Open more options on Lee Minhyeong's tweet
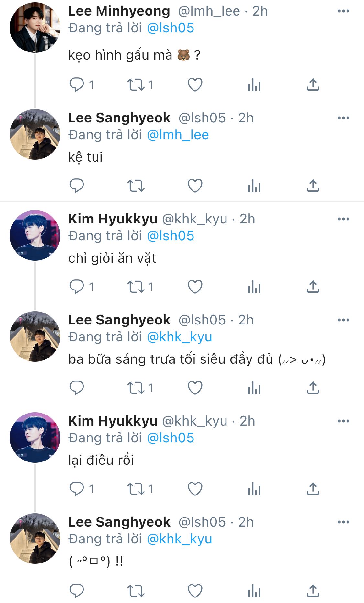Screen dimensions: 364x603 [343, 11]
